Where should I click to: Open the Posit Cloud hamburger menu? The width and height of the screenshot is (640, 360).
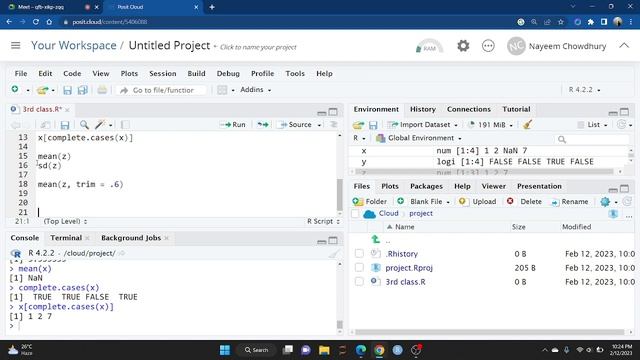click(16, 45)
